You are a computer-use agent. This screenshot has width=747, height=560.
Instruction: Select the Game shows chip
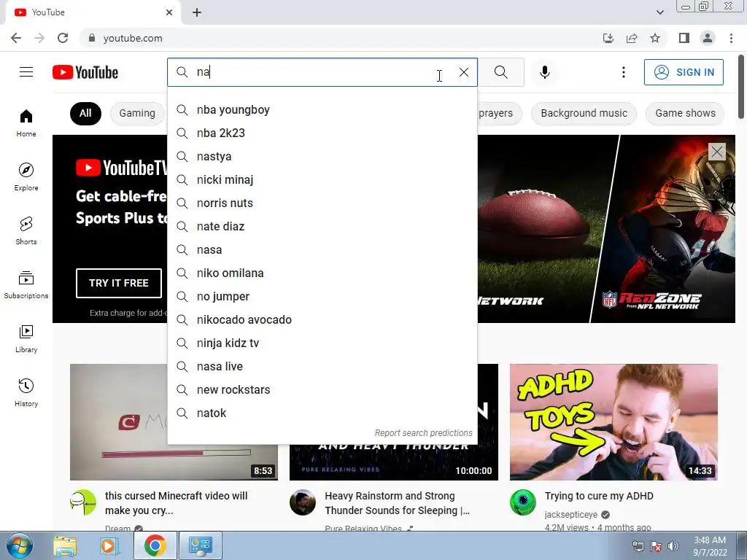coord(685,113)
